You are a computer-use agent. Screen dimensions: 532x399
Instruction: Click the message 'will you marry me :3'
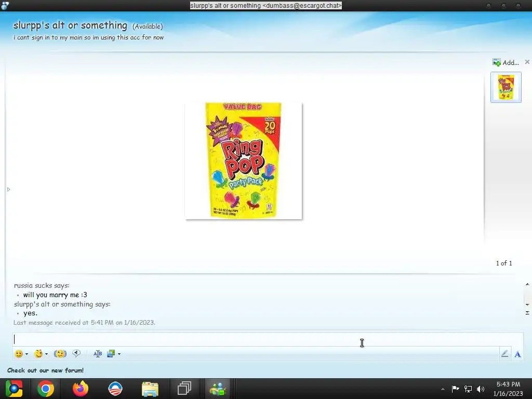(x=55, y=295)
